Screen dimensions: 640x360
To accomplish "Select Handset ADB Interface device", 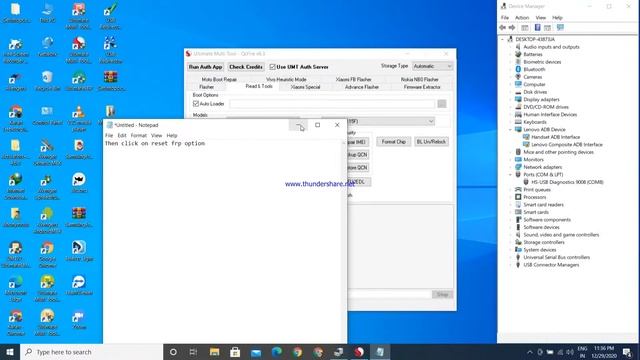I will [555, 137].
